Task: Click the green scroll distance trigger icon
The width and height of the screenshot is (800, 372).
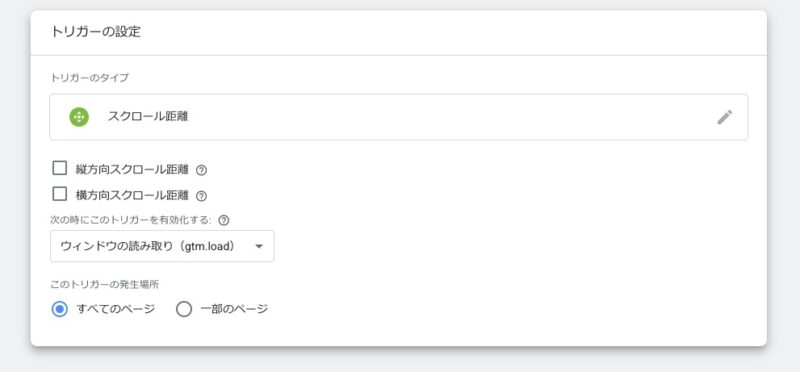Action: (79, 117)
